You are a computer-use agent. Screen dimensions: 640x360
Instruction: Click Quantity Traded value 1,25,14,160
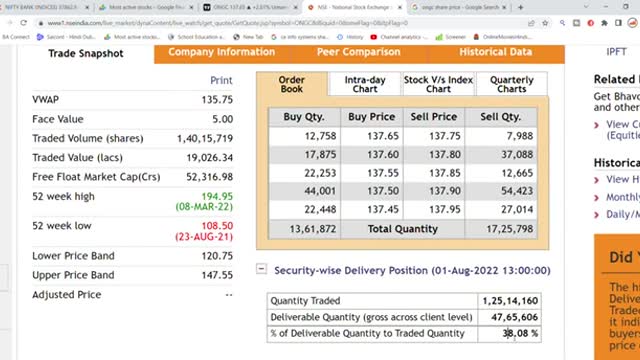510,301
